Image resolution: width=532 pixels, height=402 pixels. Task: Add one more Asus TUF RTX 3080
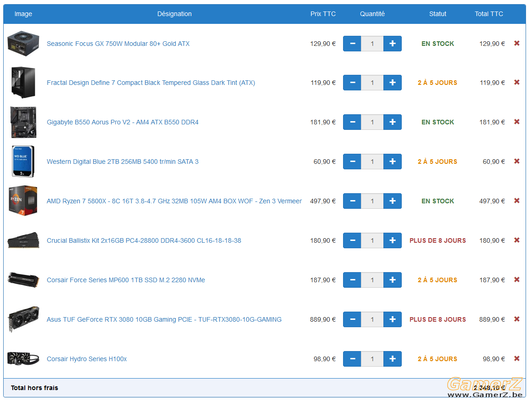[x=393, y=319]
